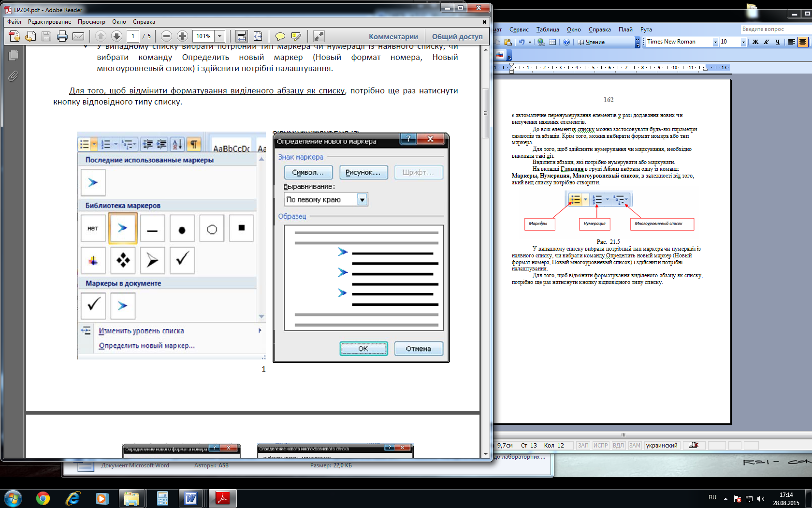Open the attachments paperclip panel
This screenshot has height=508, width=812.
(13, 76)
